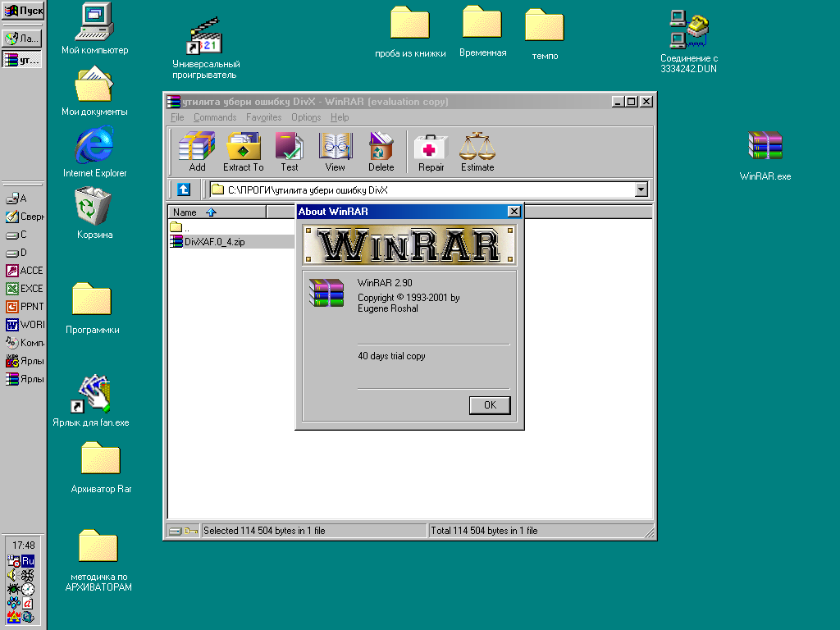The image size is (840, 630).
Task: Select the Корзина recycle bin icon
Action: 94,212
